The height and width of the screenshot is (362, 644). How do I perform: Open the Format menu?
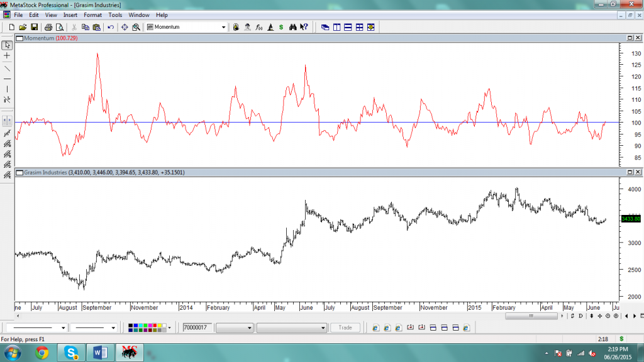point(92,14)
